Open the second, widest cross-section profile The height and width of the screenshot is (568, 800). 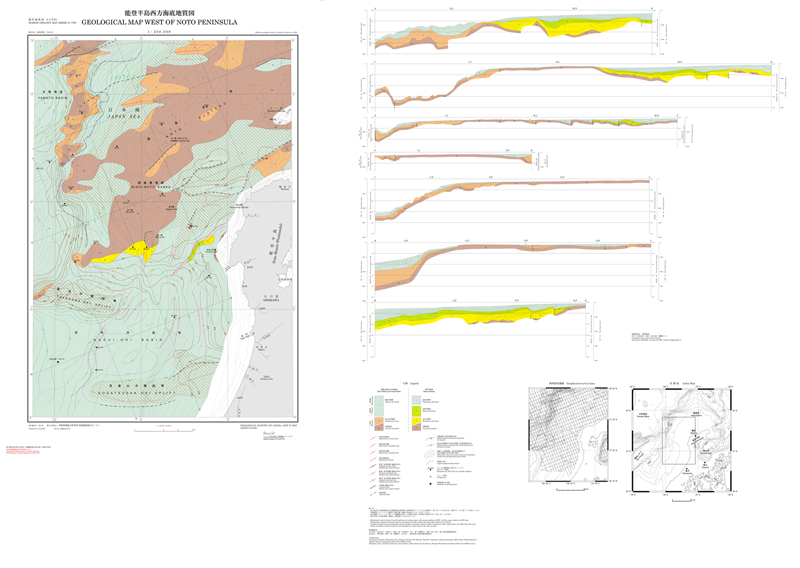coord(573,86)
